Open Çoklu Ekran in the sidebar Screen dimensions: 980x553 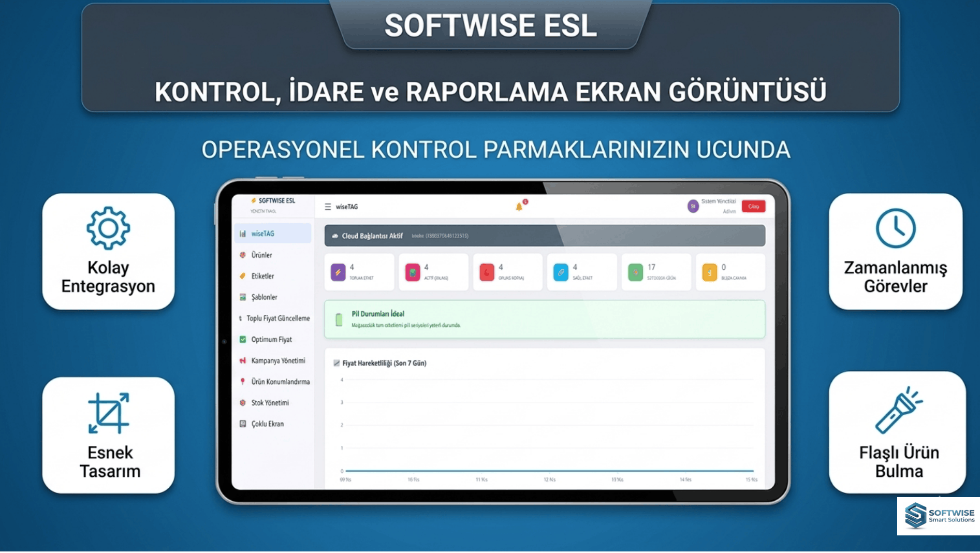coord(273,424)
